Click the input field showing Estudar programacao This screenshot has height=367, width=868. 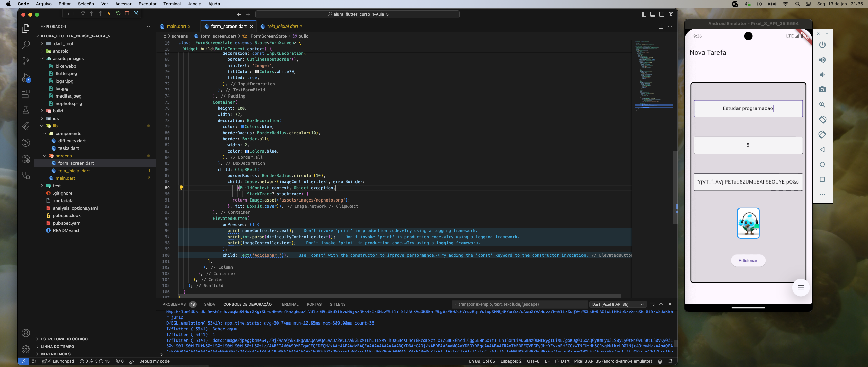tap(748, 108)
